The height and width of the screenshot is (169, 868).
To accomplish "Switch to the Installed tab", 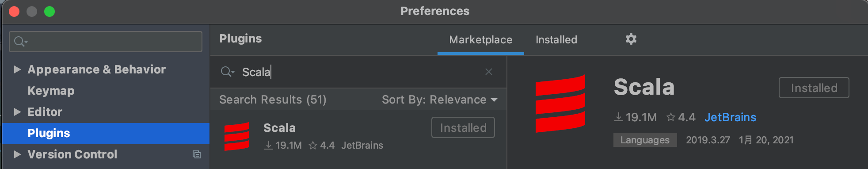I will tap(556, 40).
